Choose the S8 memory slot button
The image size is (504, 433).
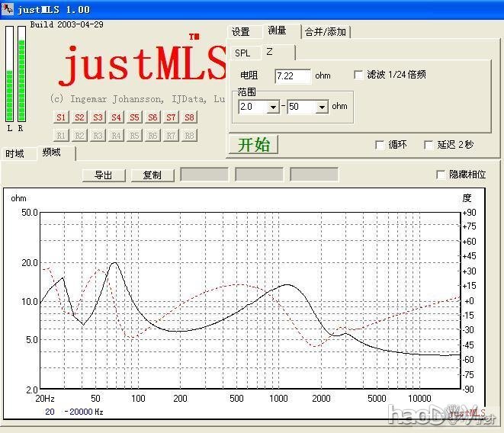[x=189, y=117]
